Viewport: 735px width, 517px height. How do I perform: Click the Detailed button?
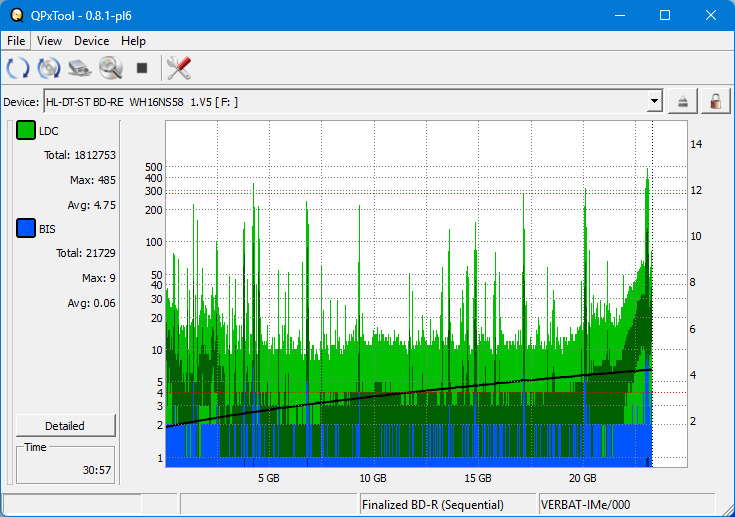pos(65,425)
